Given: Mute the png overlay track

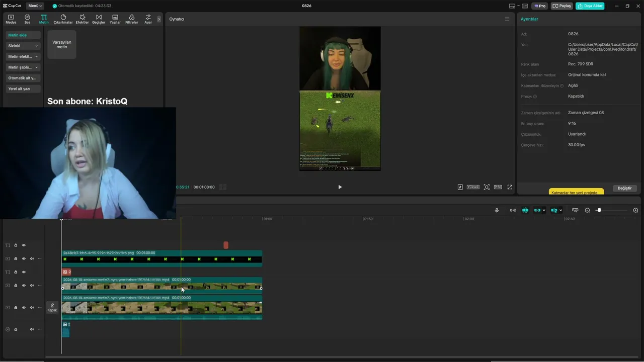Looking at the screenshot, I should tap(32, 259).
